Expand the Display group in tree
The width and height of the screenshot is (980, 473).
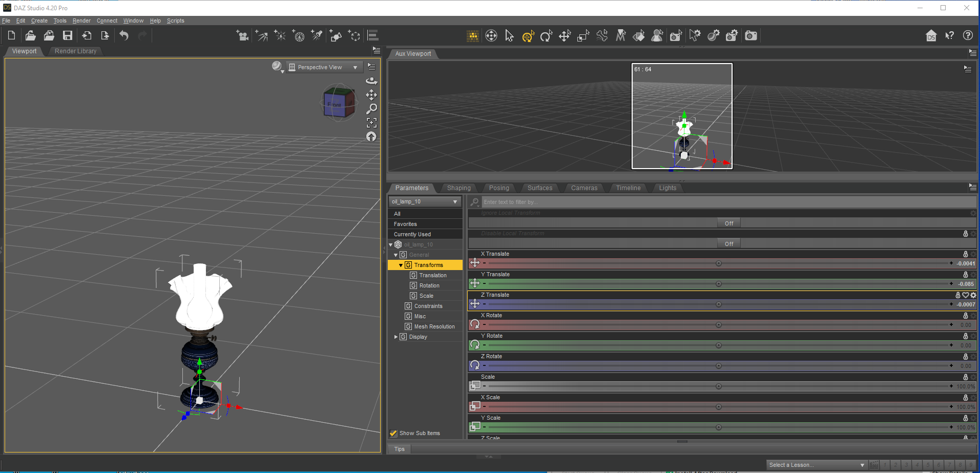tap(396, 337)
